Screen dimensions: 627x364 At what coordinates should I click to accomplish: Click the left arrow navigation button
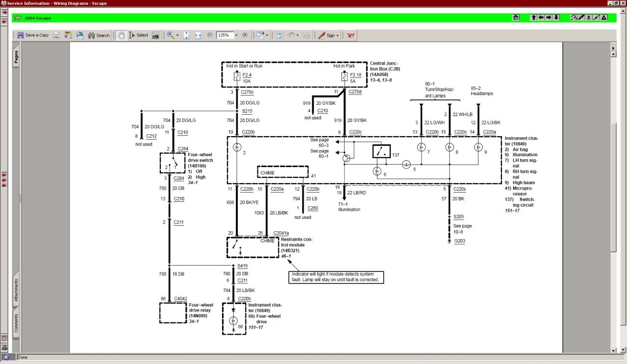pos(541,18)
